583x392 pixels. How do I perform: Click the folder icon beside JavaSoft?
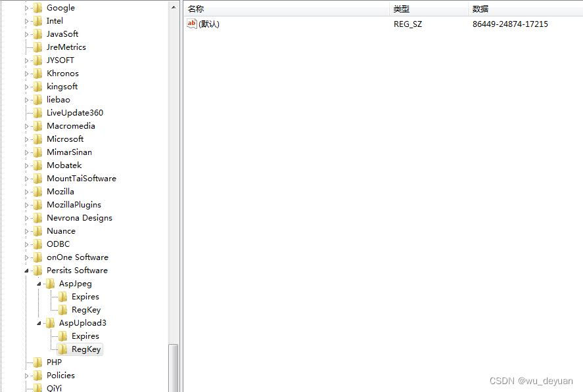click(x=39, y=33)
